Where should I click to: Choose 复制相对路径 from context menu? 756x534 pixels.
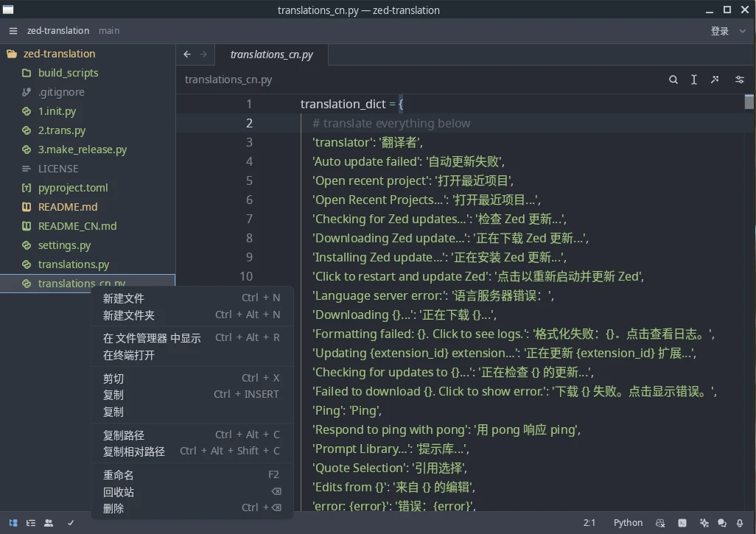tap(192, 452)
